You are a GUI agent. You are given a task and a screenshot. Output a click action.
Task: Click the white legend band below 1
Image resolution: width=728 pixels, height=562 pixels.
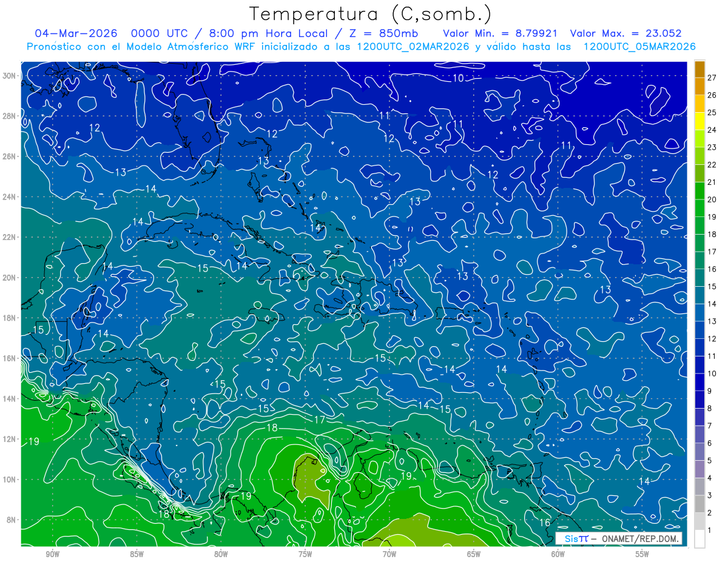(699, 539)
